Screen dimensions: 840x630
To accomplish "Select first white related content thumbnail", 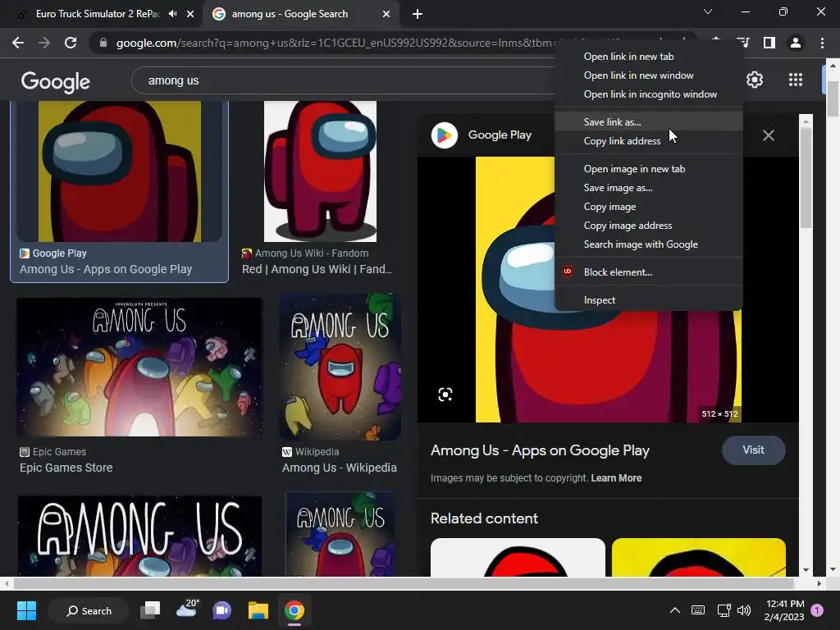I will coord(518,558).
